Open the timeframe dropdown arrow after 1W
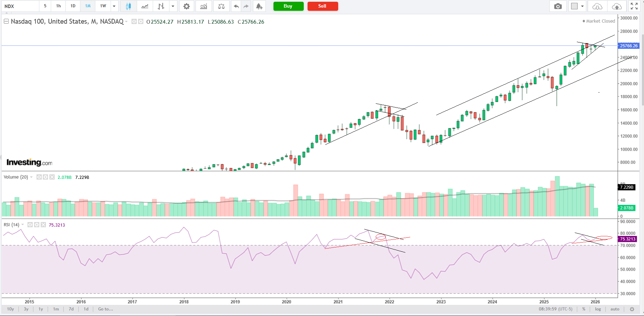Image resolution: width=644 pixels, height=316 pixels. 114,6
